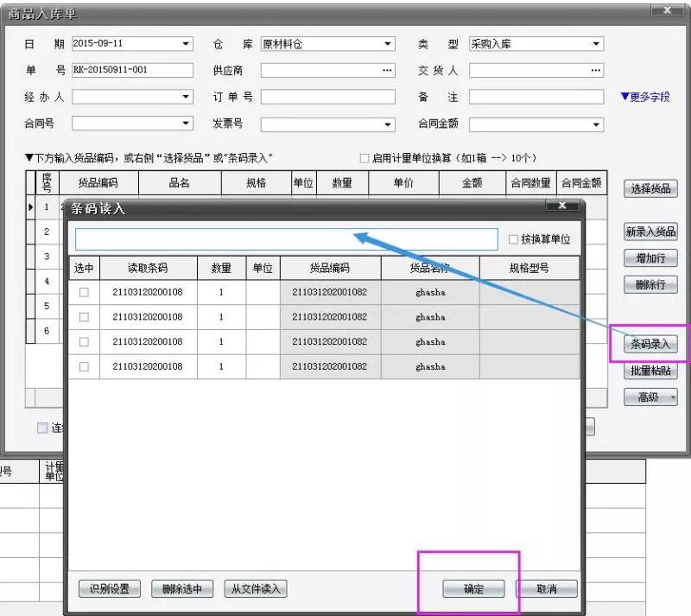Expand the 仓库 warehouse dropdown

[x=388, y=44]
